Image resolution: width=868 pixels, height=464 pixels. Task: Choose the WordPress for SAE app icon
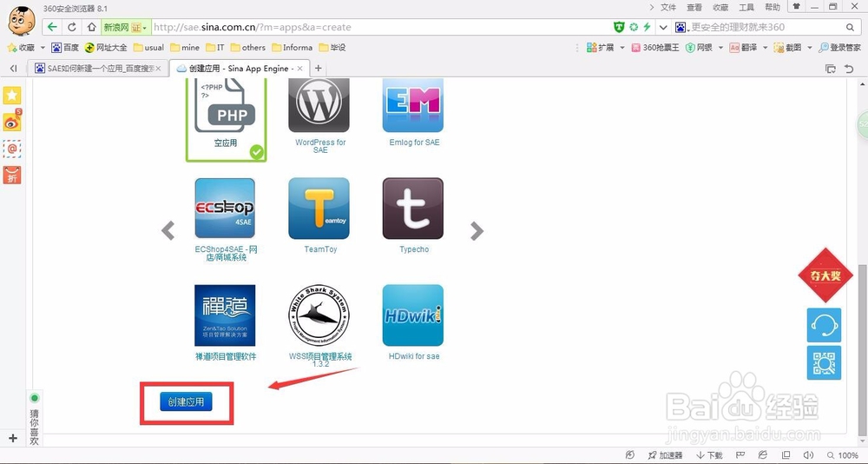tap(319, 104)
